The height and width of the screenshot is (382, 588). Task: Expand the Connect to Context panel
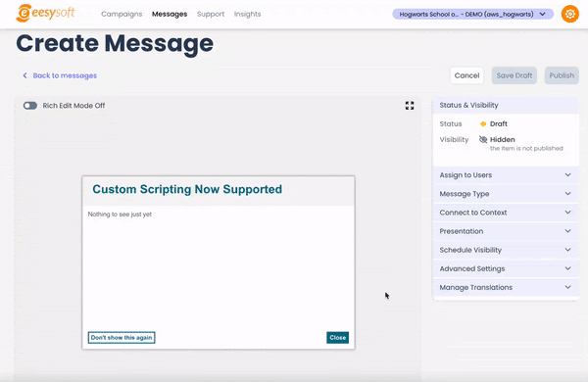tap(506, 213)
